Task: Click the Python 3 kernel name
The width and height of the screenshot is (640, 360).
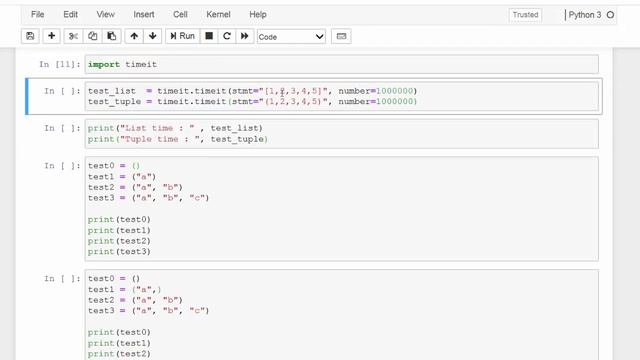Action: pyautogui.click(x=584, y=15)
